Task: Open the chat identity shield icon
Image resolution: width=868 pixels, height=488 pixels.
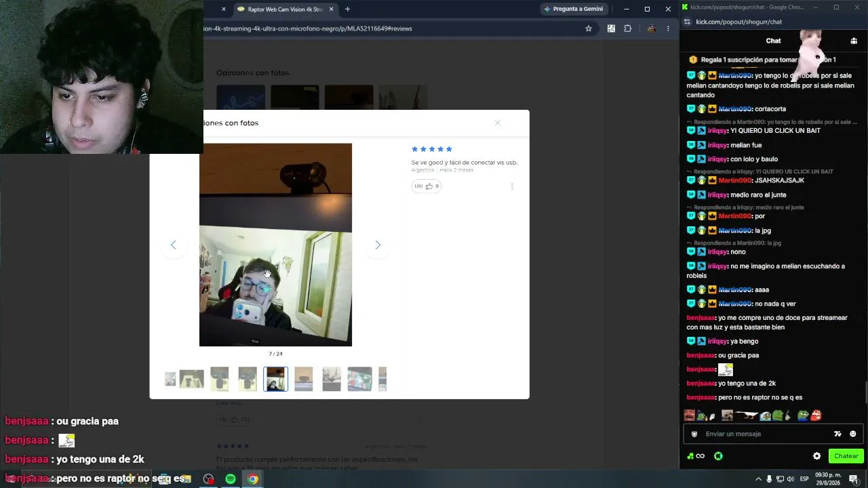Action: 694,434
